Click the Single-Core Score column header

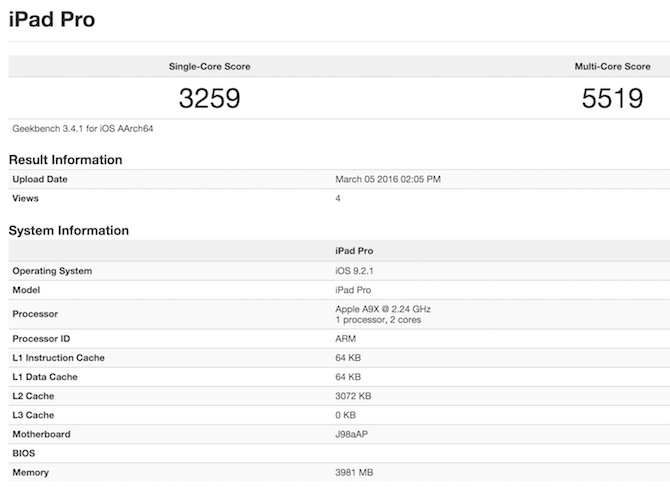[209, 67]
